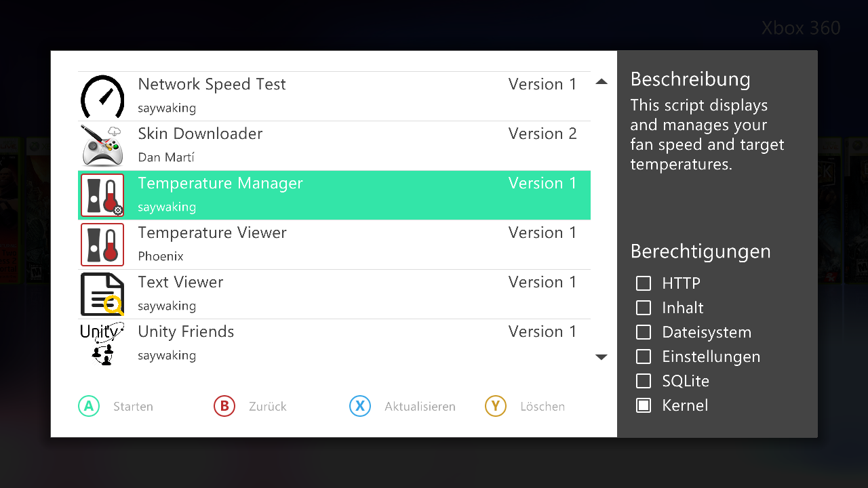This screenshot has width=868, height=488.
Task: Select the Text Viewer script title
Action: pos(180,283)
